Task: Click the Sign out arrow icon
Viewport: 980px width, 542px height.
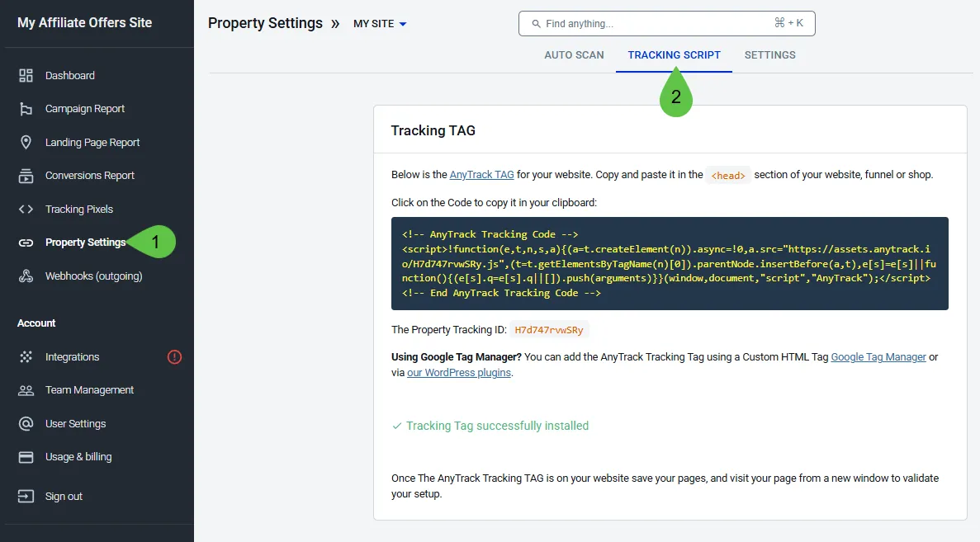Action: 26,497
